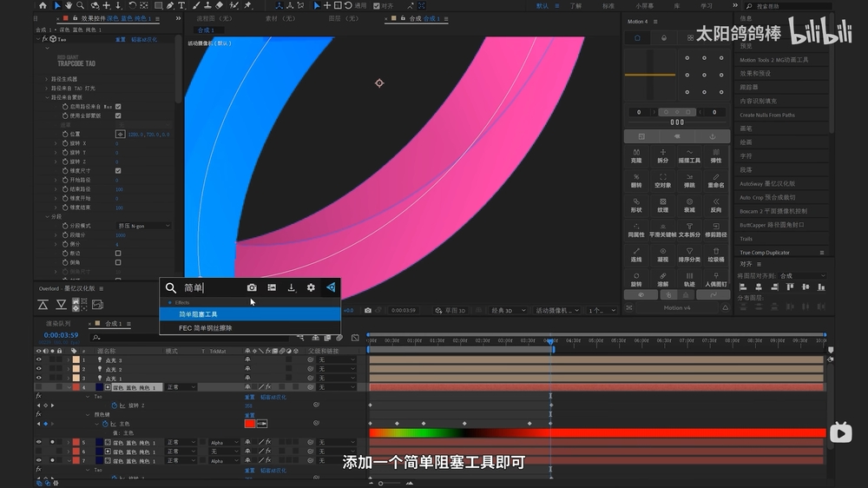The width and height of the screenshot is (868, 488).
Task: Click the Motion 4 home tab icon
Action: point(637,37)
